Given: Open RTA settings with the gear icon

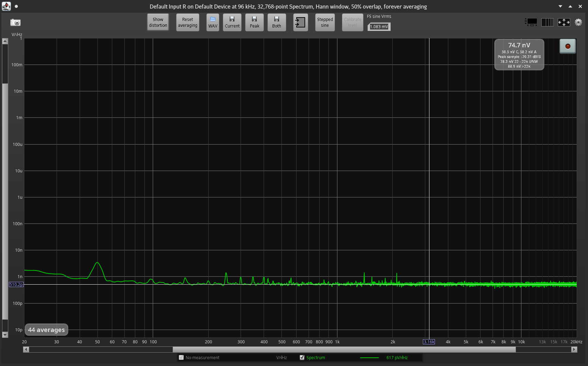Looking at the screenshot, I should 578,22.
